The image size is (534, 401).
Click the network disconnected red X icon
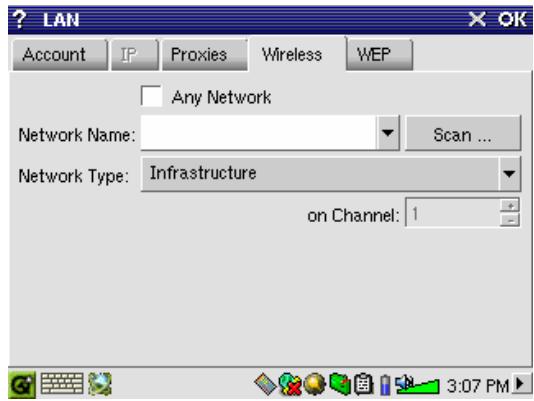coord(290,385)
